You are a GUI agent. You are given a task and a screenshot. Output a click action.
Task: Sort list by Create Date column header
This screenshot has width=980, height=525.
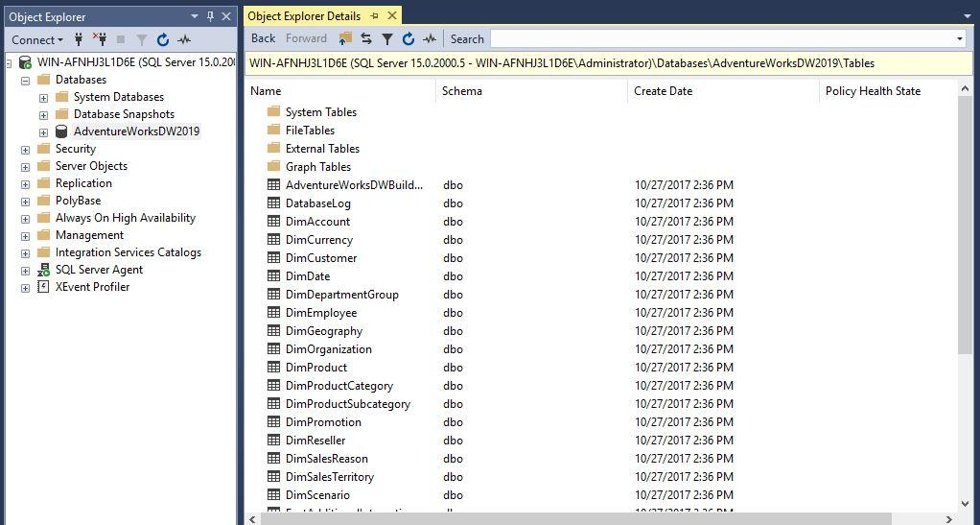pos(664,91)
